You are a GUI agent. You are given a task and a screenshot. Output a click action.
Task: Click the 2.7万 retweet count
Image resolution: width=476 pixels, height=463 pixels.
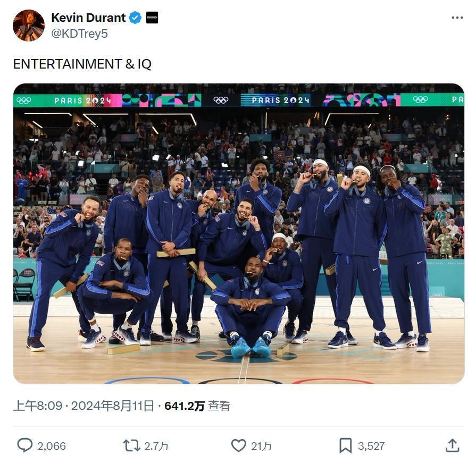156,446
